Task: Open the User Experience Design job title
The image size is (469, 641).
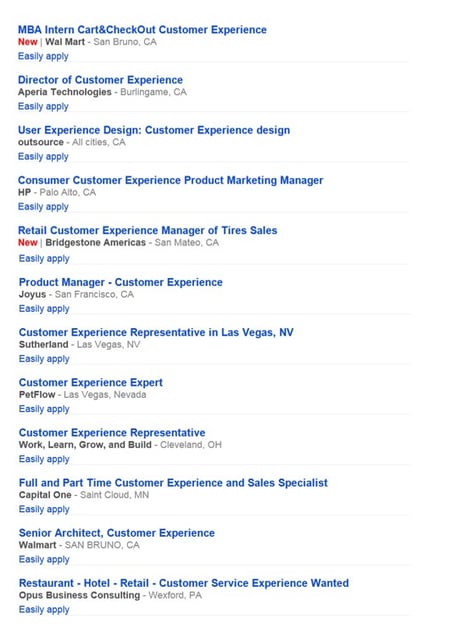Action: click(x=154, y=130)
